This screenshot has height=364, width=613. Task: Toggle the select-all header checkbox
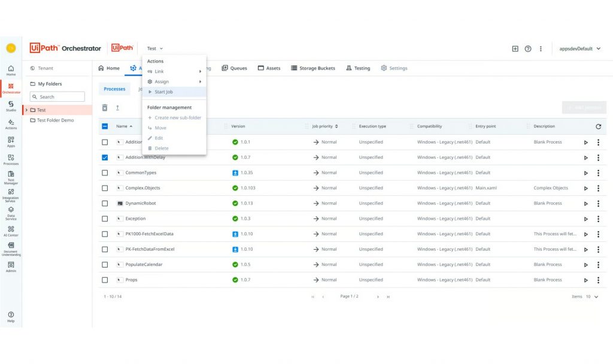(x=105, y=126)
